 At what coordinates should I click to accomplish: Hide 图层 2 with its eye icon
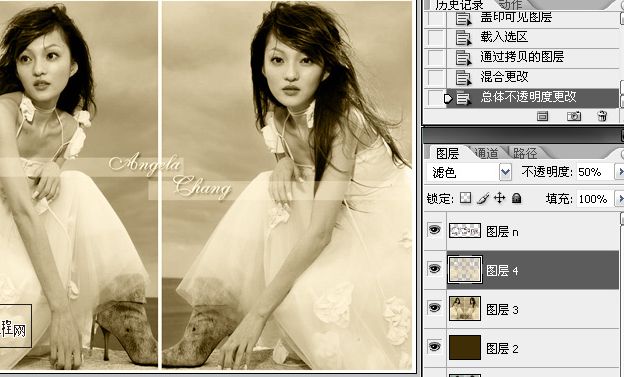click(435, 347)
